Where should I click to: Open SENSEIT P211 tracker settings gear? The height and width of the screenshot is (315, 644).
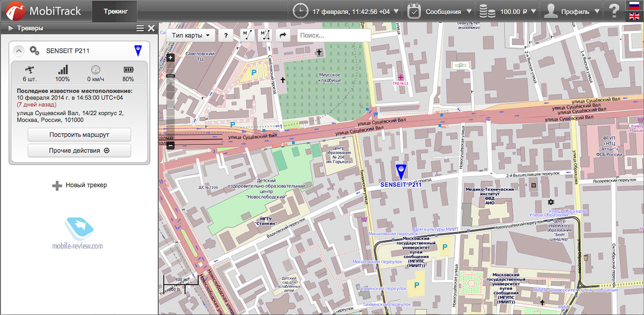tap(34, 50)
